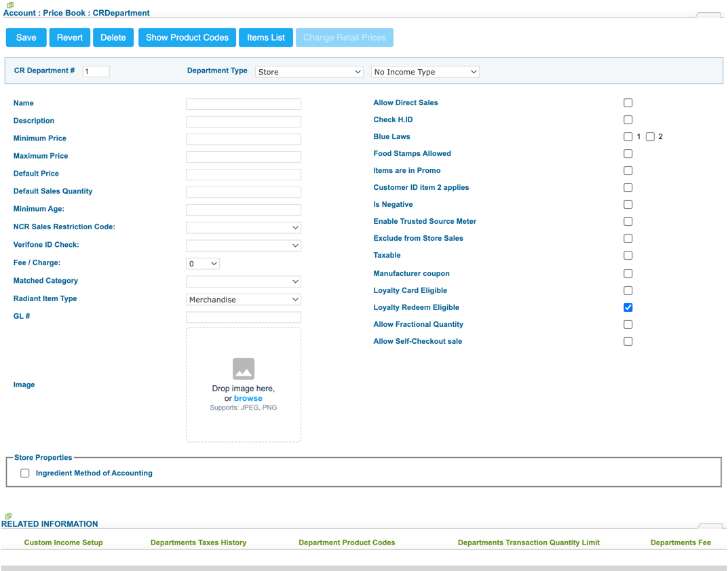Click the Save button
The width and height of the screenshot is (728, 571).
pos(26,37)
